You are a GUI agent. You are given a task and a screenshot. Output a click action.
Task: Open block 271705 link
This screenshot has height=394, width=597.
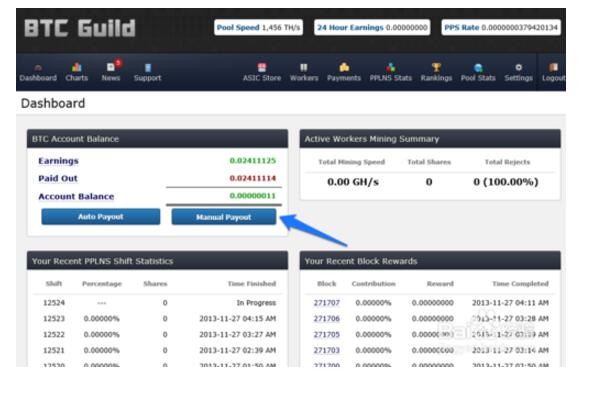327,335
